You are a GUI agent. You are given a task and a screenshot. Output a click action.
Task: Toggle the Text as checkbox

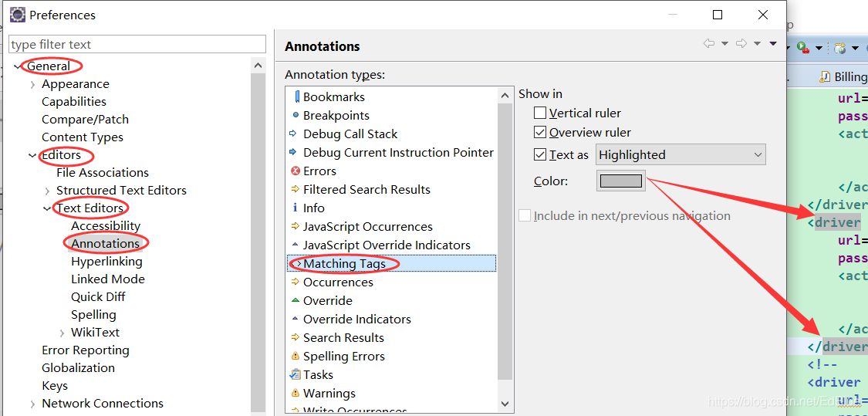click(540, 154)
